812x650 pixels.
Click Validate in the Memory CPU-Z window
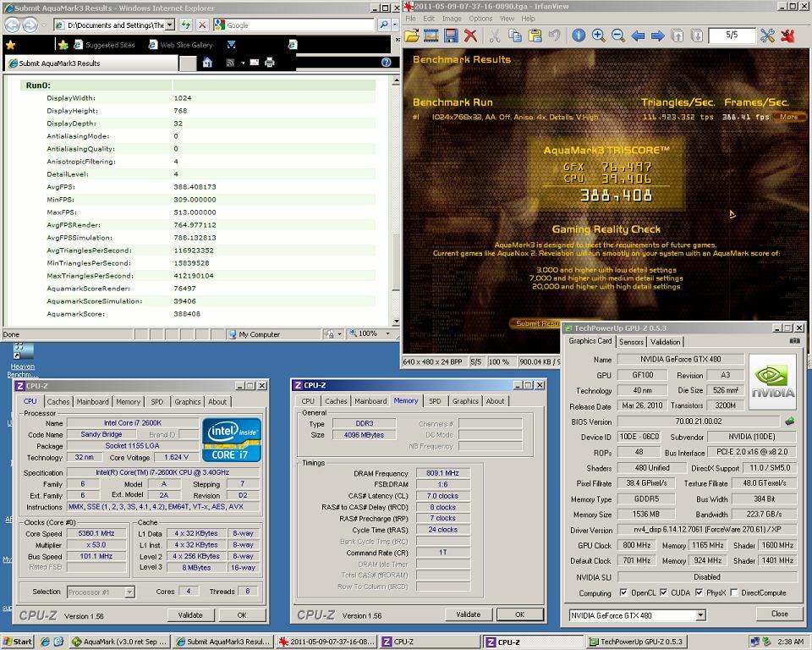pyautogui.click(x=468, y=614)
